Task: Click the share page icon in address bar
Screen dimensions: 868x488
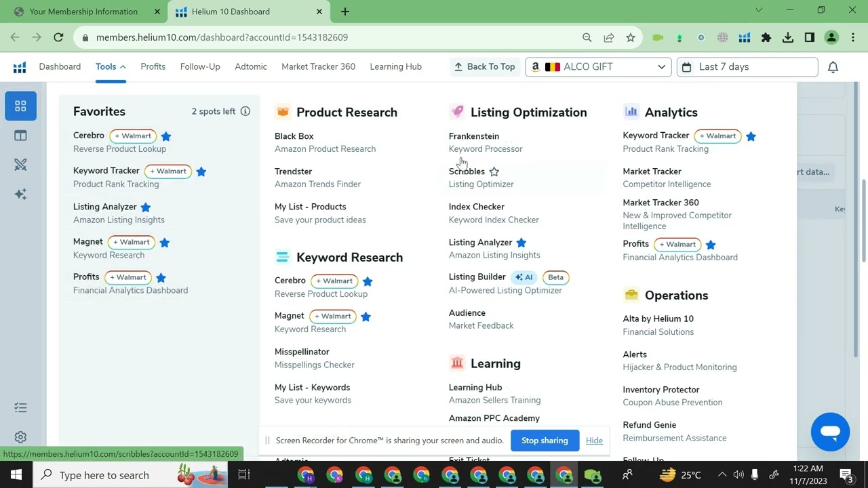Action: point(609,38)
